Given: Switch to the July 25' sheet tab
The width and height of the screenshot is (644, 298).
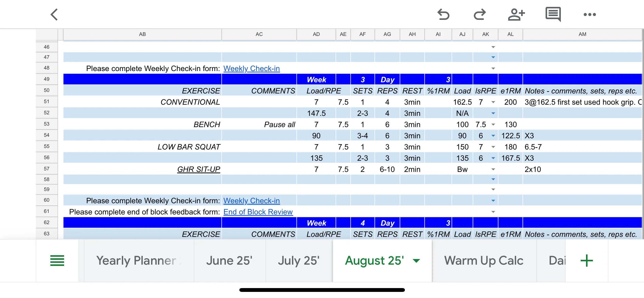Looking at the screenshot, I should coord(299,261).
